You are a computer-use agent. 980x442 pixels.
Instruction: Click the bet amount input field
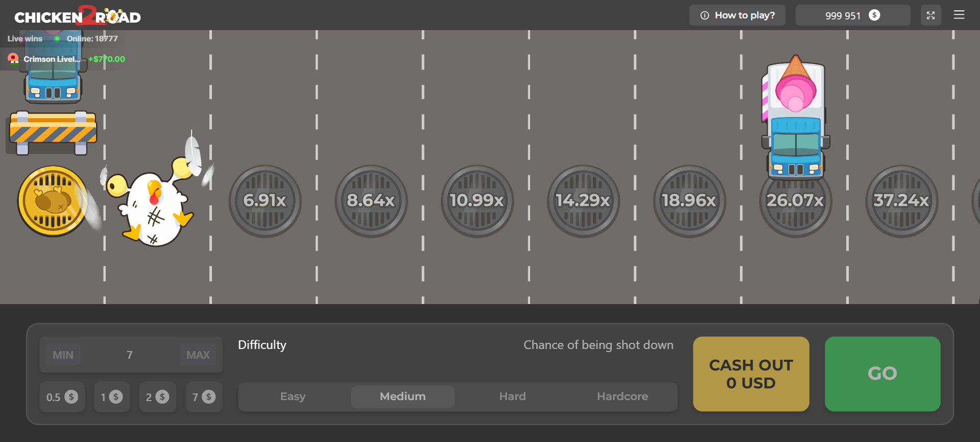point(130,355)
